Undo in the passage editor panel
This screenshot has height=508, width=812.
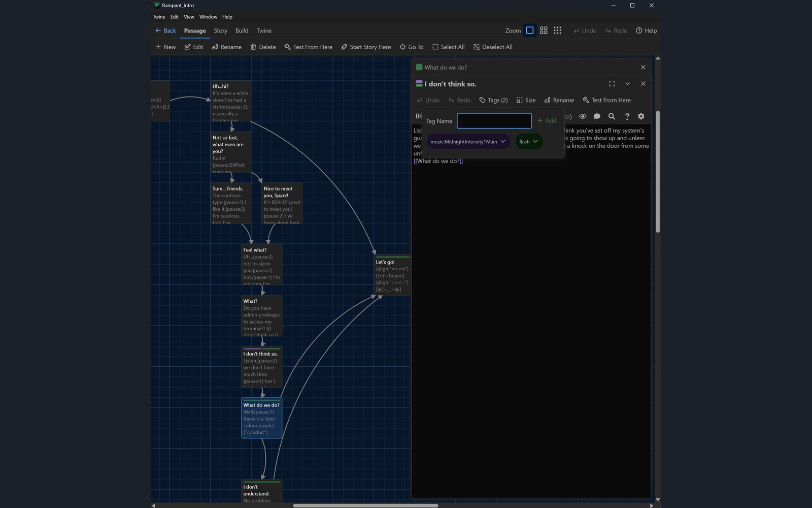click(x=428, y=100)
